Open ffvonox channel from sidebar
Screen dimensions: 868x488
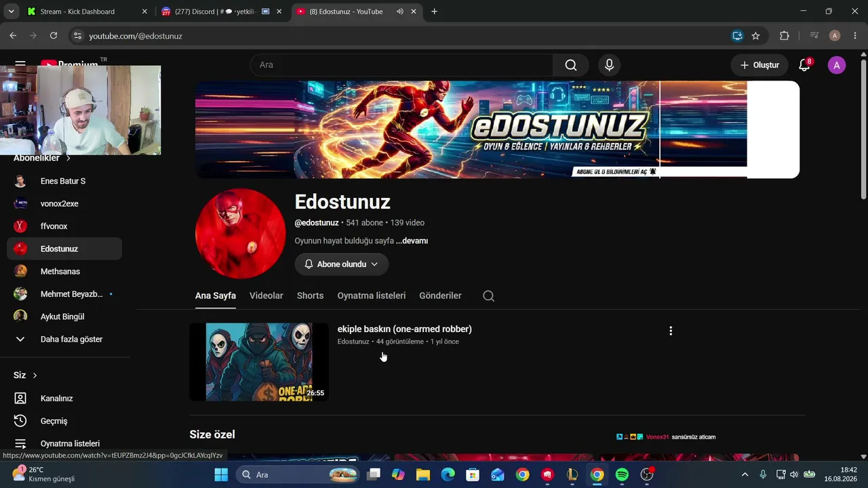[x=64, y=226]
